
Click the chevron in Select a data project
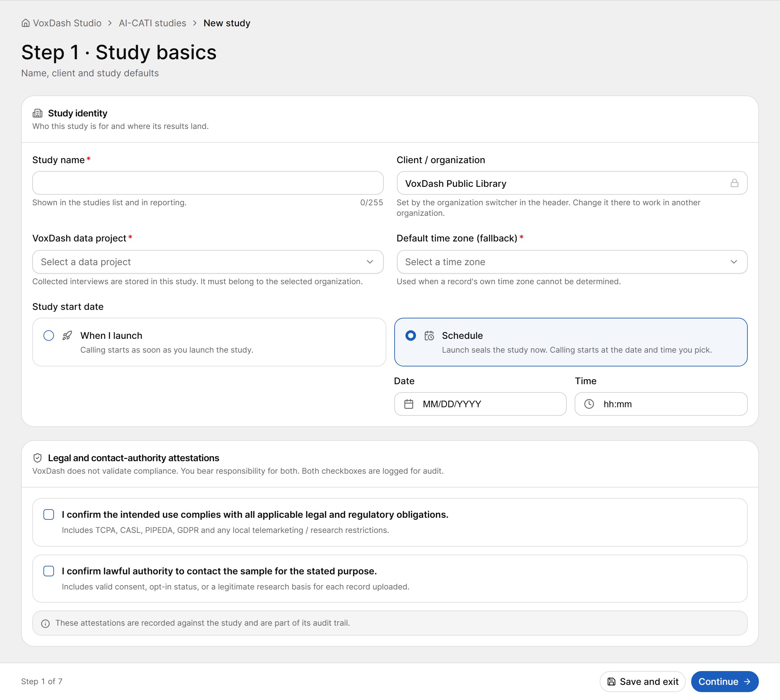(370, 262)
